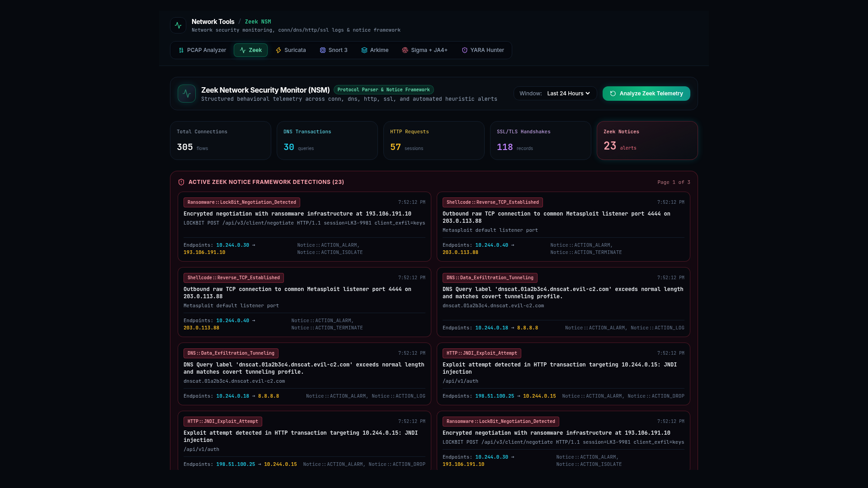Click the Zeek tab pulse icon
Viewport: 868px width, 488px height.
(x=243, y=50)
